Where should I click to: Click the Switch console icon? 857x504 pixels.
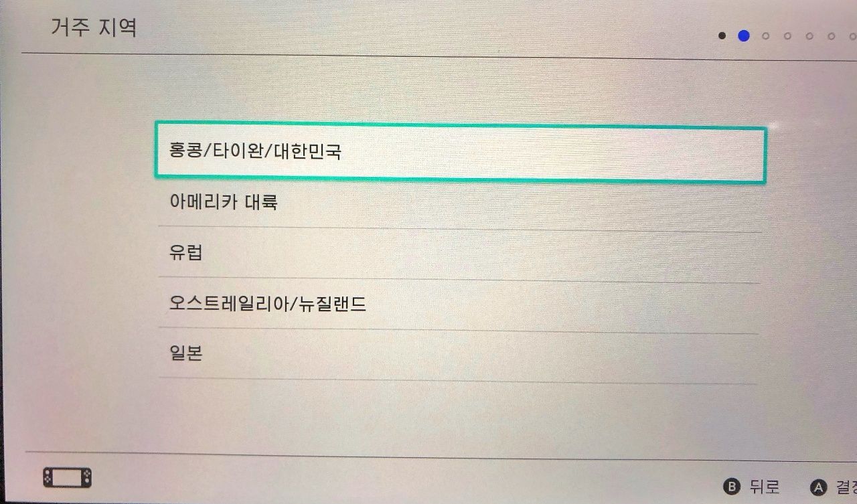point(67,477)
